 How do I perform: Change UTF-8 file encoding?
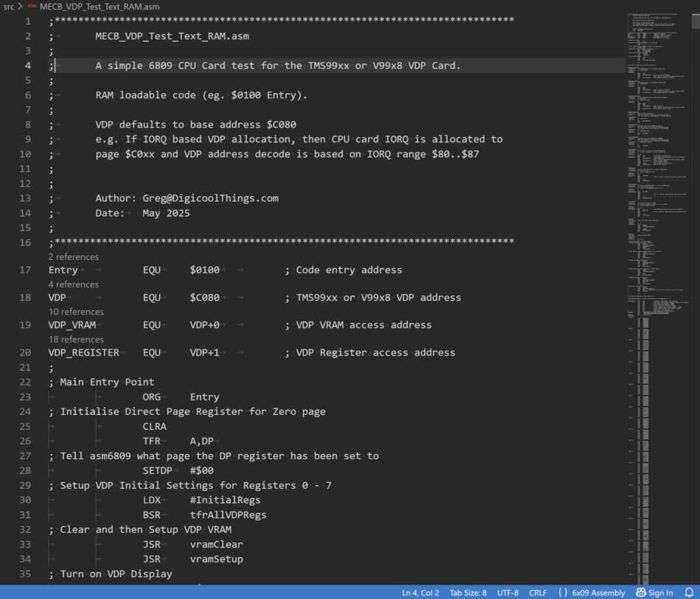coord(508,593)
